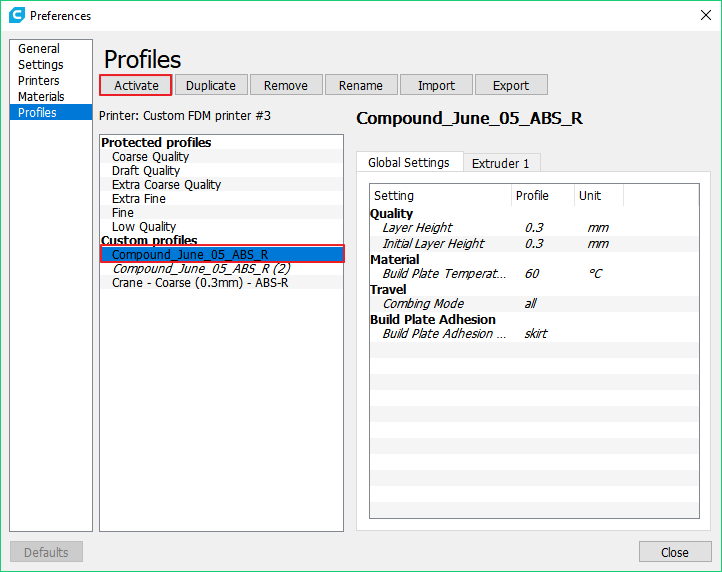The height and width of the screenshot is (572, 722).
Task: Switch to the Extruder 1 tab
Action: (x=501, y=163)
